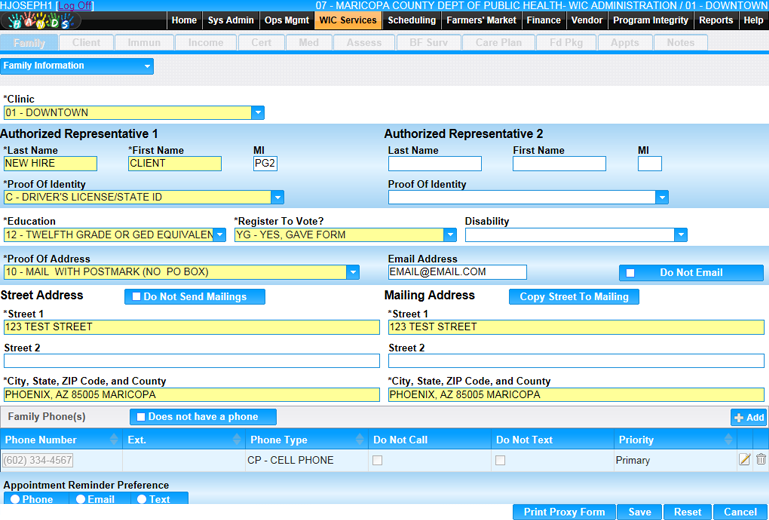Click the trash delete icon for phone

(761, 460)
